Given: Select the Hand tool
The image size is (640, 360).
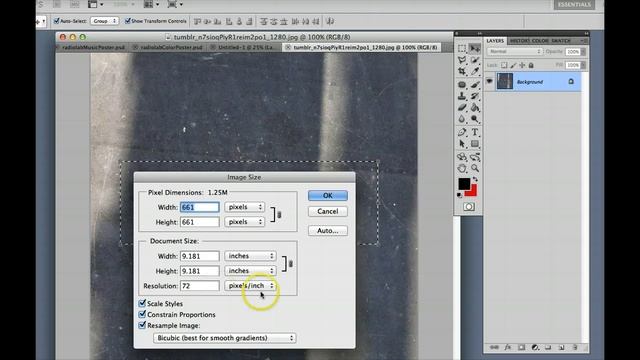Looking at the screenshot, I should [462, 168].
